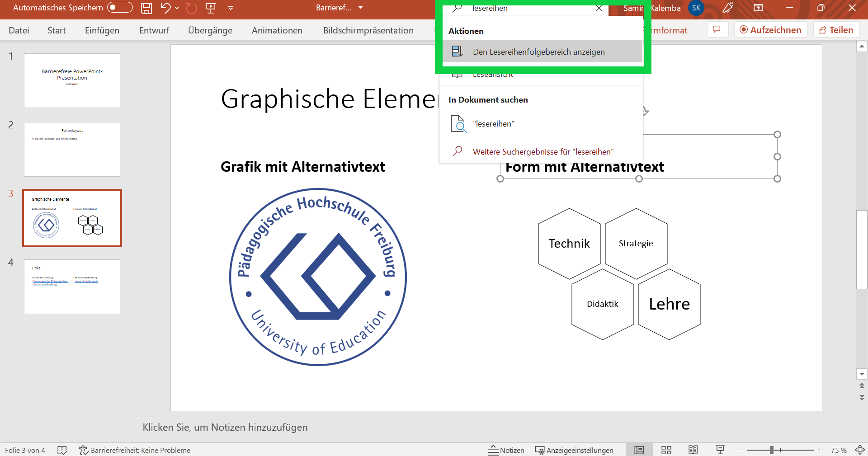The image size is (868, 456).
Task: Switch to Foliensortierung (slide sorter) view icon
Action: (x=666, y=450)
